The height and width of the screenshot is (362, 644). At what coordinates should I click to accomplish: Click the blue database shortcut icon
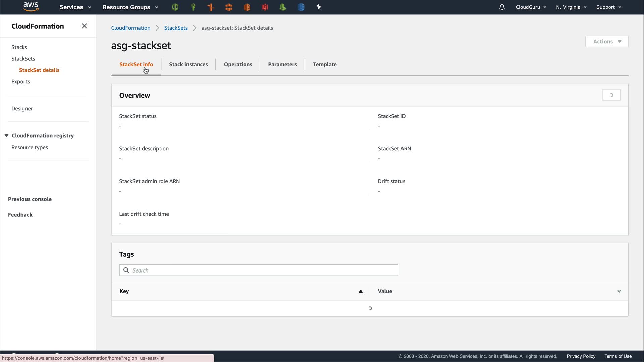point(301,7)
